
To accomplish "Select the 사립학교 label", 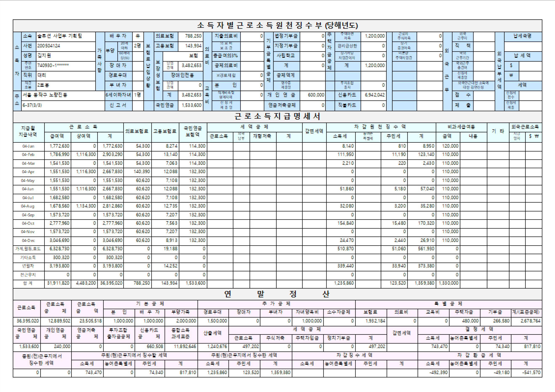I will click(286, 56).
